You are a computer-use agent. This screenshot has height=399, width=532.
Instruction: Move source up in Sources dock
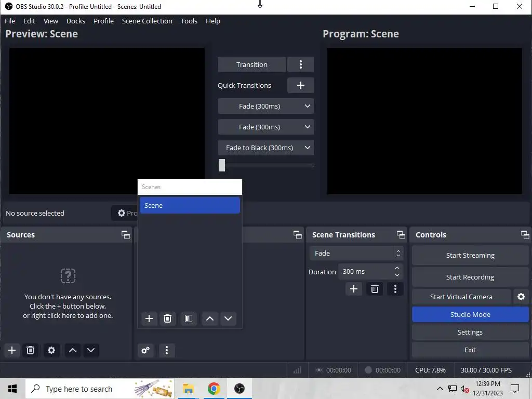pyautogui.click(x=73, y=350)
